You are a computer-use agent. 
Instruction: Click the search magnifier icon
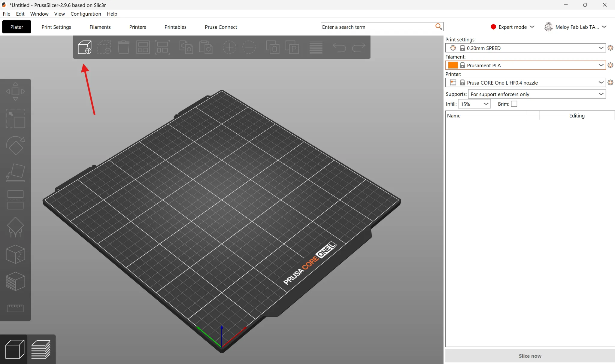[x=439, y=27]
